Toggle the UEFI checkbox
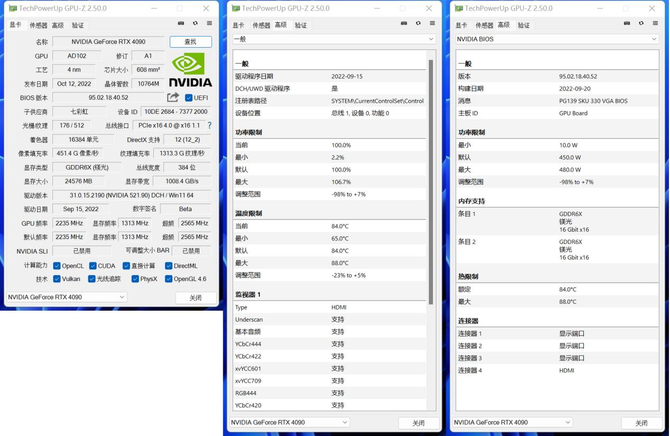 (x=188, y=98)
